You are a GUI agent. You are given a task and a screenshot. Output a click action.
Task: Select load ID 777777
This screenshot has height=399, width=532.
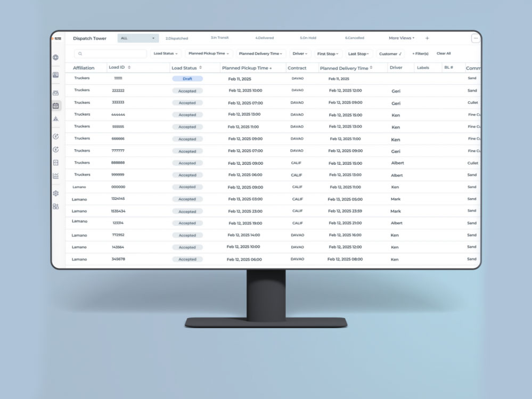click(x=118, y=151)
